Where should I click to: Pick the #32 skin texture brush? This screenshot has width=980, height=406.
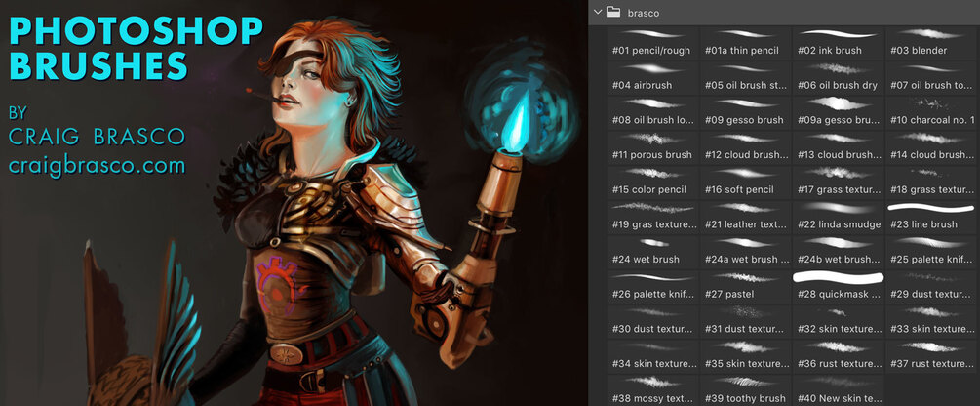point(839,321)
